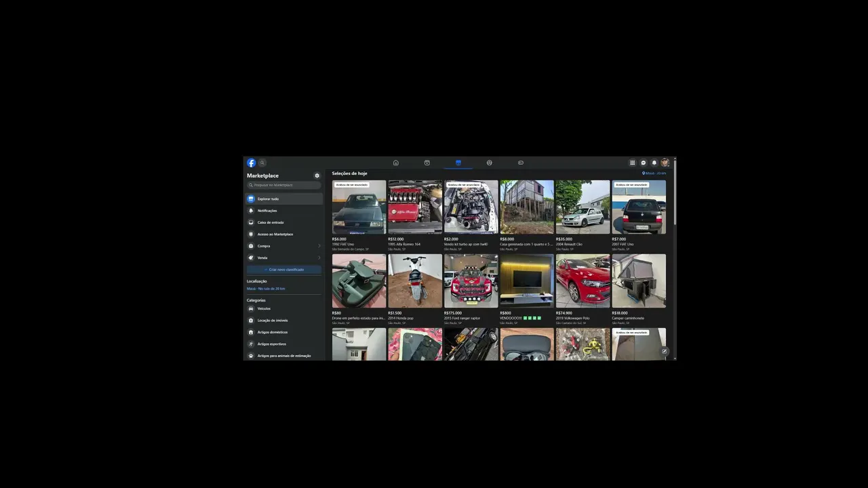Click the Veículos car icon

251,308
